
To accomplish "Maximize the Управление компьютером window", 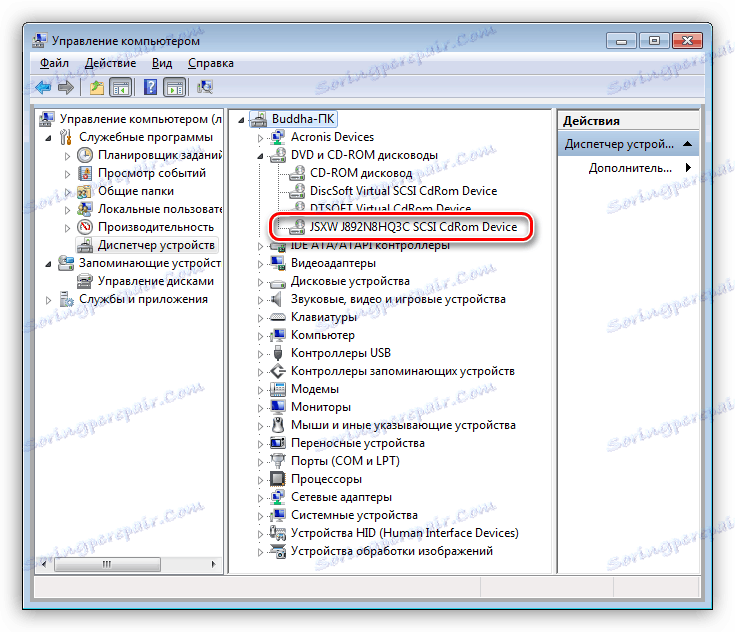I will [654, 41].
